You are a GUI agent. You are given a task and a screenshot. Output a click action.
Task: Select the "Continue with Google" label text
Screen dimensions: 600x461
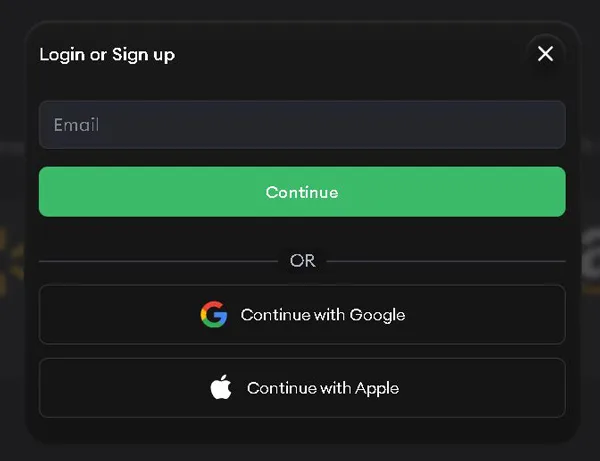pos(323,315)
